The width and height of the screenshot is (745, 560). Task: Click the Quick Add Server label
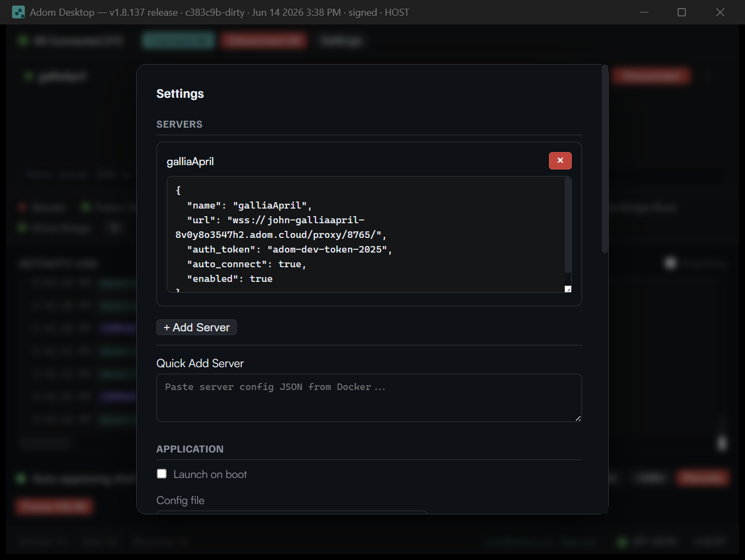click(200, 363)
